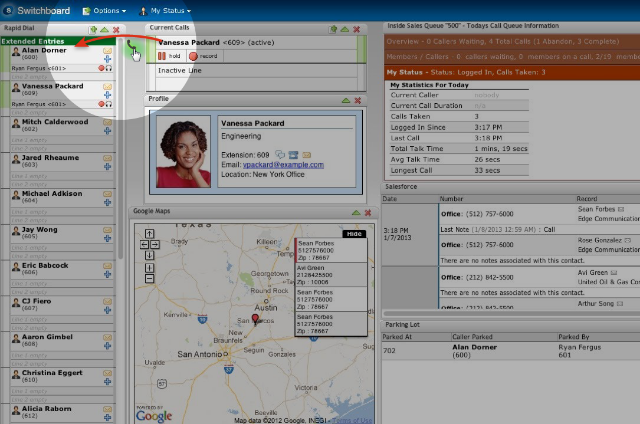The height and width of the screenshot is (424, 640).
Task: Pop out the Current Calls panel
Action: click(333, 29)
